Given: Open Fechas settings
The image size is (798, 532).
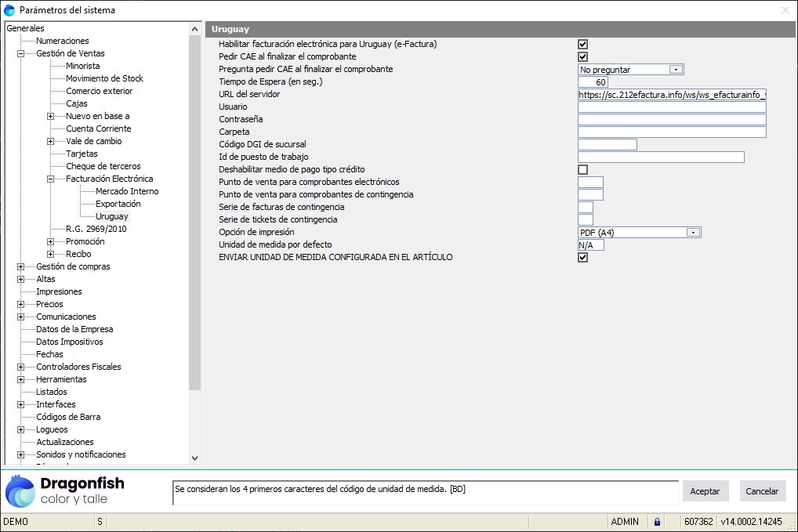Looking at the screenshot, I should (49, 354).
